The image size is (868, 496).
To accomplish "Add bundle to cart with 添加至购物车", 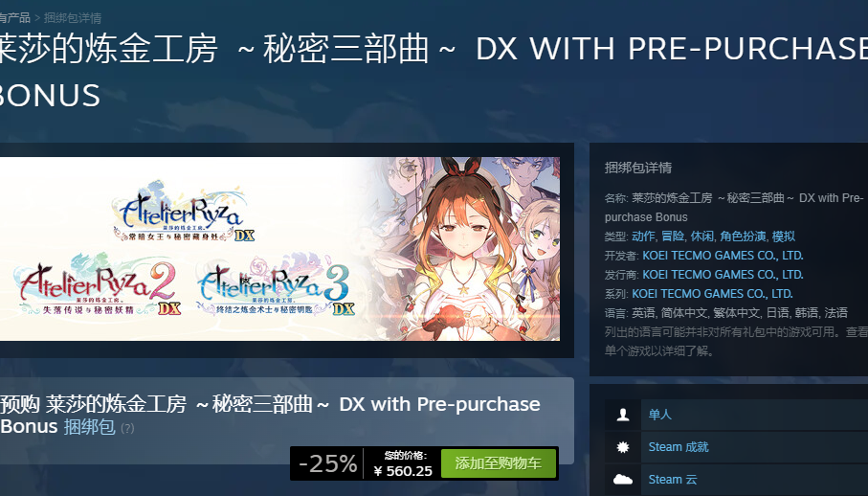I will click(x=499, y=463).
